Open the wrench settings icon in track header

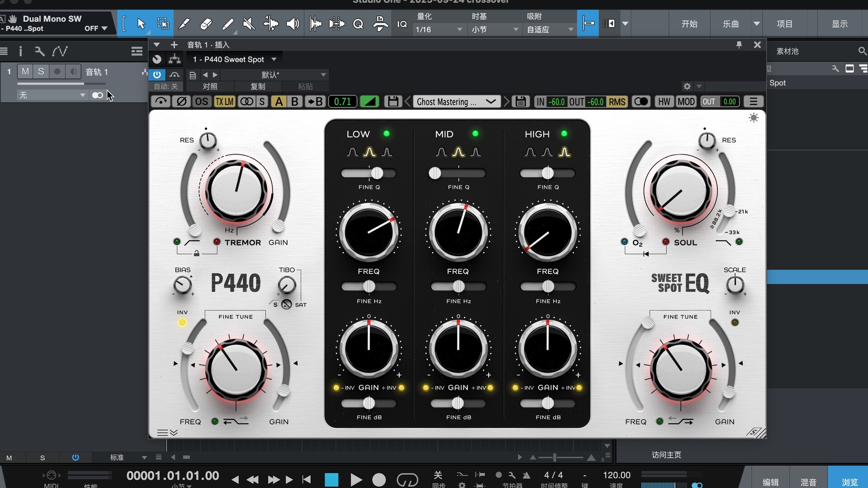[x=40, y=51]
